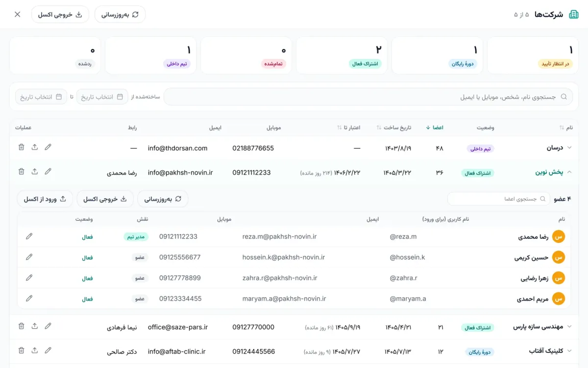Viewport: 588px width, 368px height.
Task: Expand the درسان company row
Action: pos(569,148)
